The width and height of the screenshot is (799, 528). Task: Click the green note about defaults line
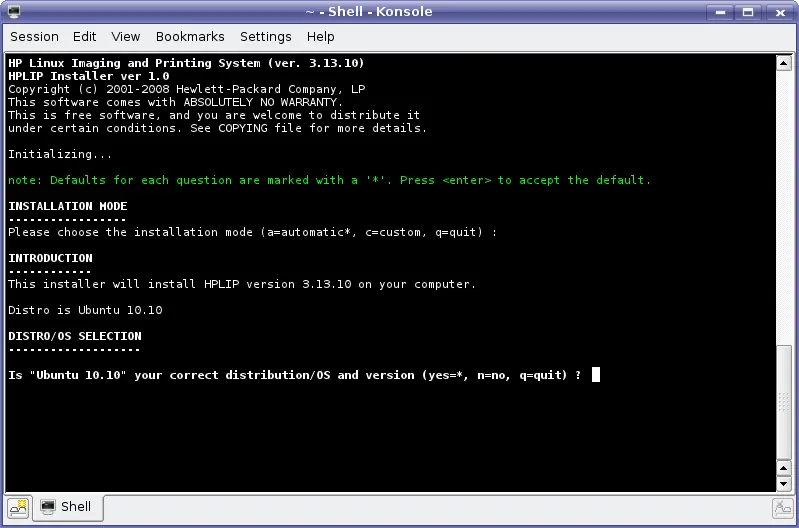[330, 180]
